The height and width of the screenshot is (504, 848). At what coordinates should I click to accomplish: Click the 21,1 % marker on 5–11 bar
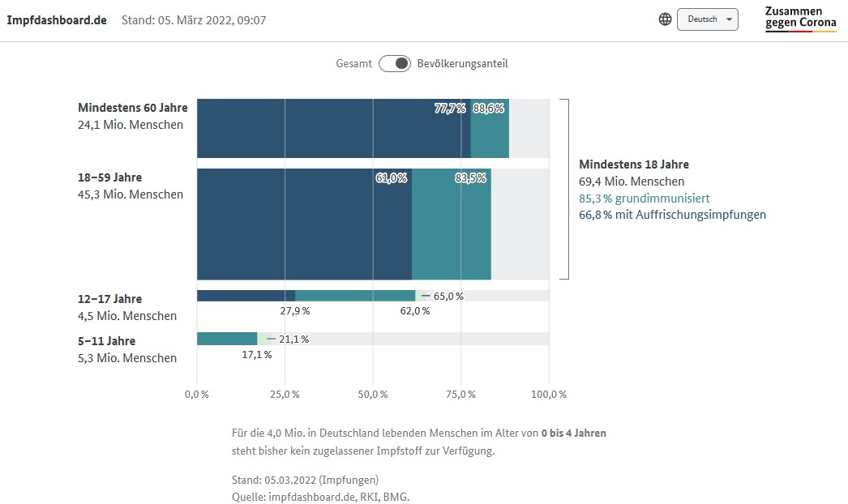293,339
